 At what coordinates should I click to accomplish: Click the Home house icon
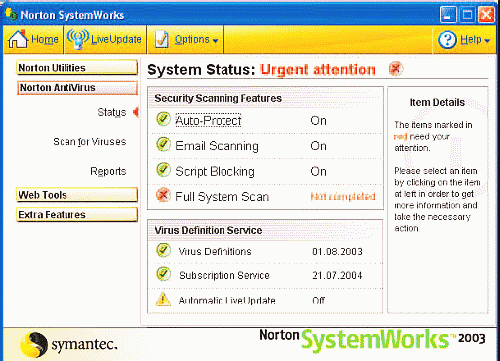coord(18,39)
